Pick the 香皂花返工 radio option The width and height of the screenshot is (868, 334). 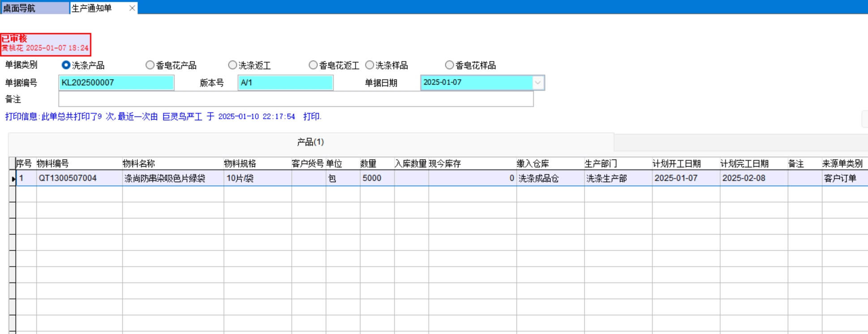tap(313, 65)
